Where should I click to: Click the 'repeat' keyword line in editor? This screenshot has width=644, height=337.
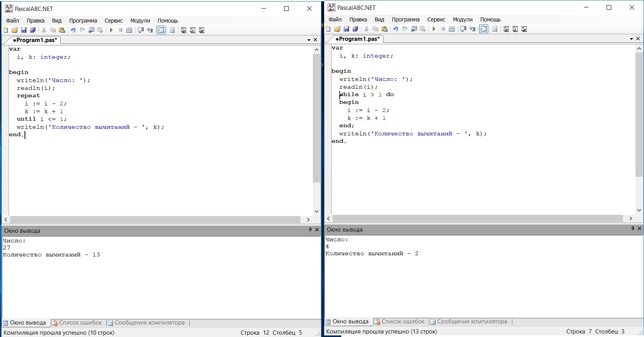28,96
